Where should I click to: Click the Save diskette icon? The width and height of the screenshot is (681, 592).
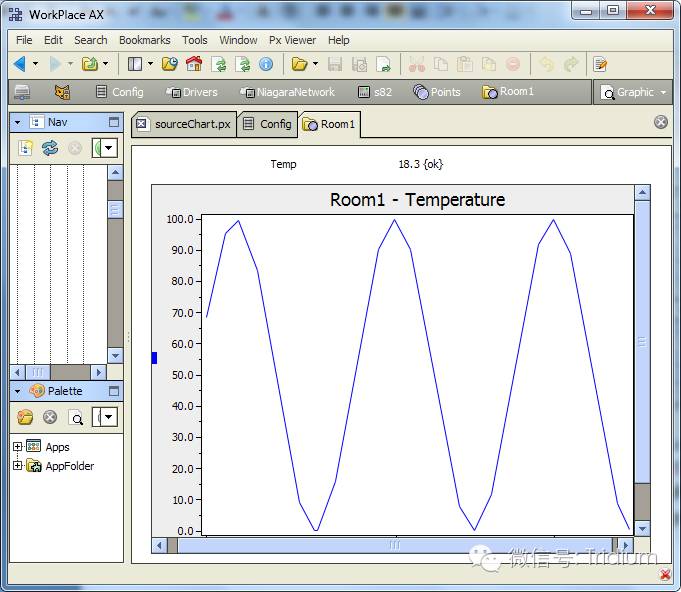pos(334,64)
